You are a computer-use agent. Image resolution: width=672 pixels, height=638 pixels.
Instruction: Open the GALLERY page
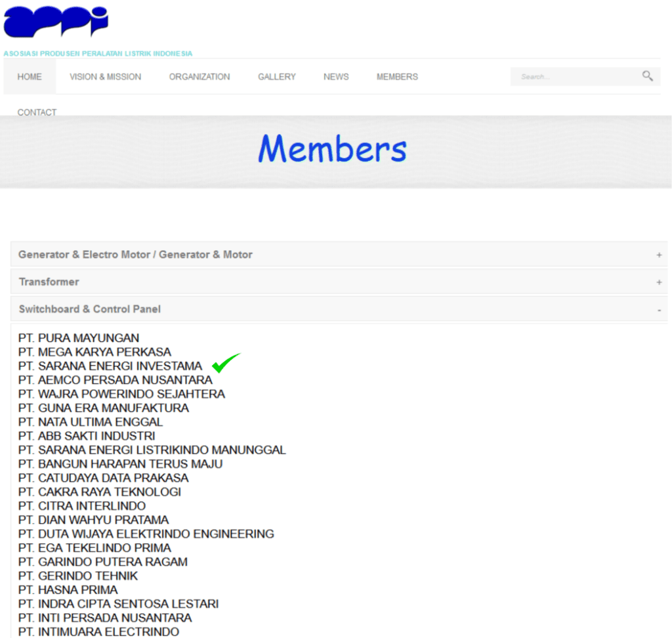(276, 77)
